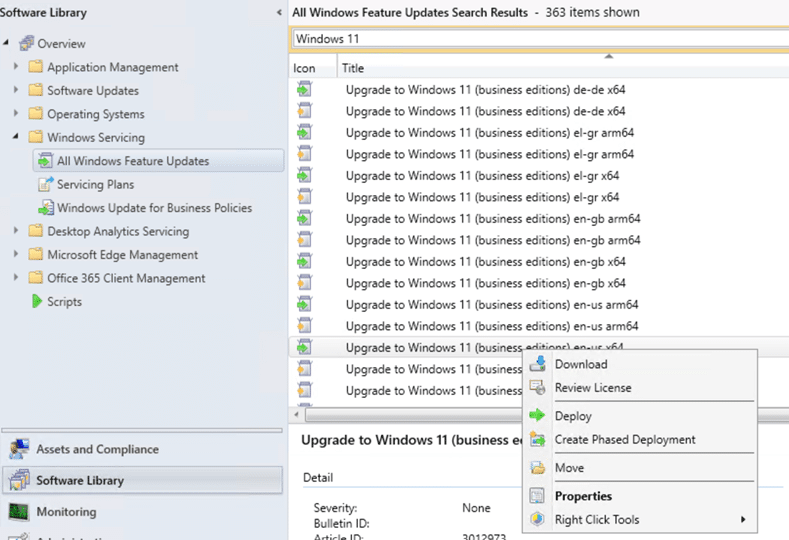Click the green Deploy arrow icon
This screenshot has width=789, height=540.
coord(538,416)
